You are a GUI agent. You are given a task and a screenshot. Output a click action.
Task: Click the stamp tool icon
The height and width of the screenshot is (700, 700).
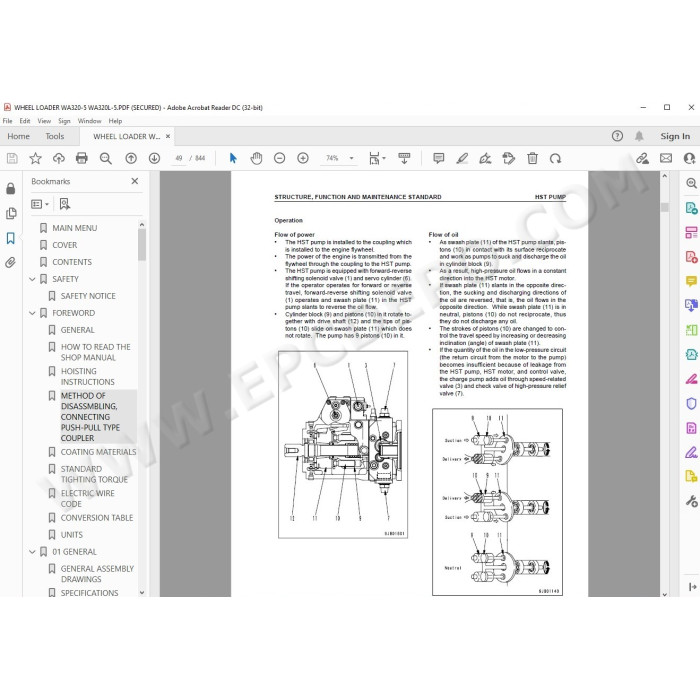click(508, 158)
